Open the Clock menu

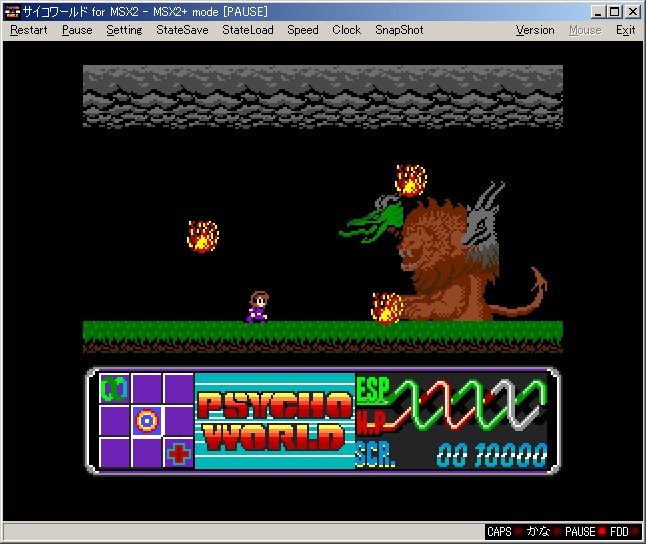[346, 30]
